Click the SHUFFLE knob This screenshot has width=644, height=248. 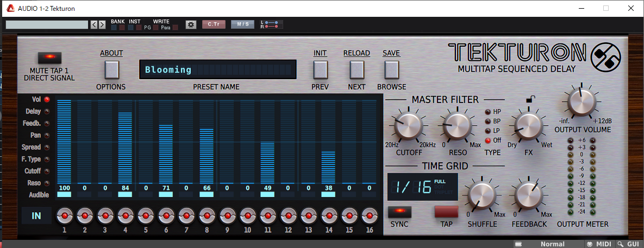482,196
